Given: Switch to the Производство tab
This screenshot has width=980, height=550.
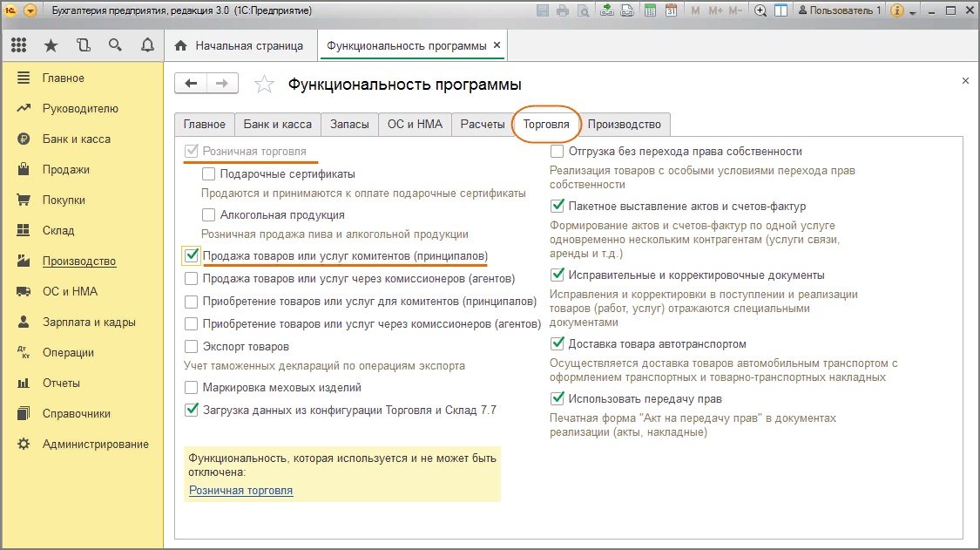Looking at the screenshot, I should pyautogui.click(x=625, y=124).
